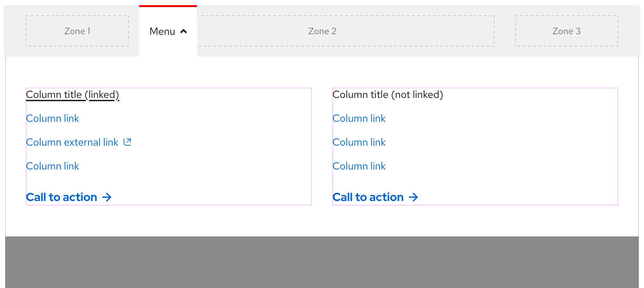Screen dimensions: 644x288
Task: Click the first Column link under the linked title
Action: coord(52,119)
